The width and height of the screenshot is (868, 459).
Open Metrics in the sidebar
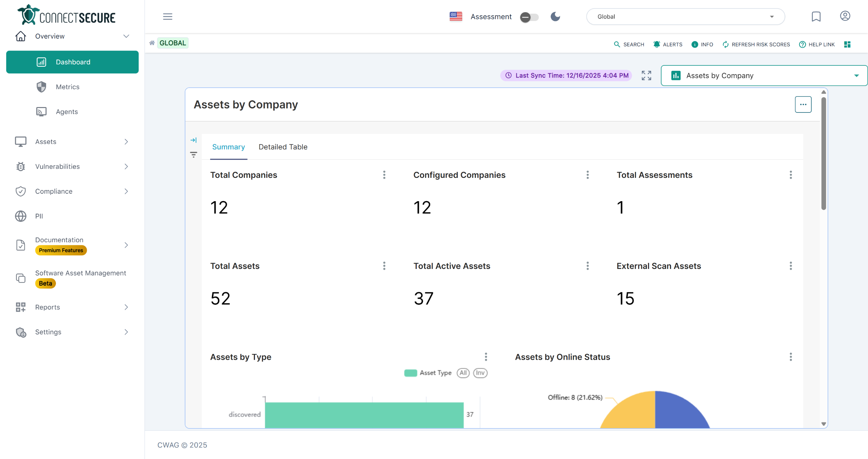pos(67,87)
